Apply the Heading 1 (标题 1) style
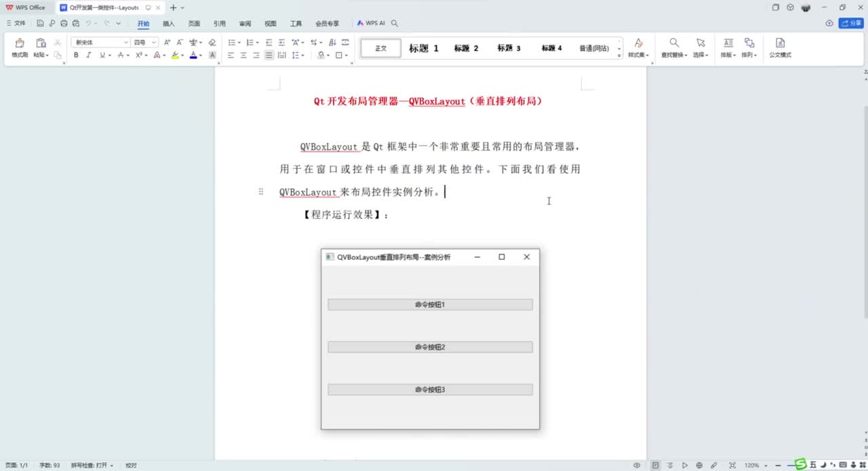This screenshot has height=471, width=868. point(424,48)
